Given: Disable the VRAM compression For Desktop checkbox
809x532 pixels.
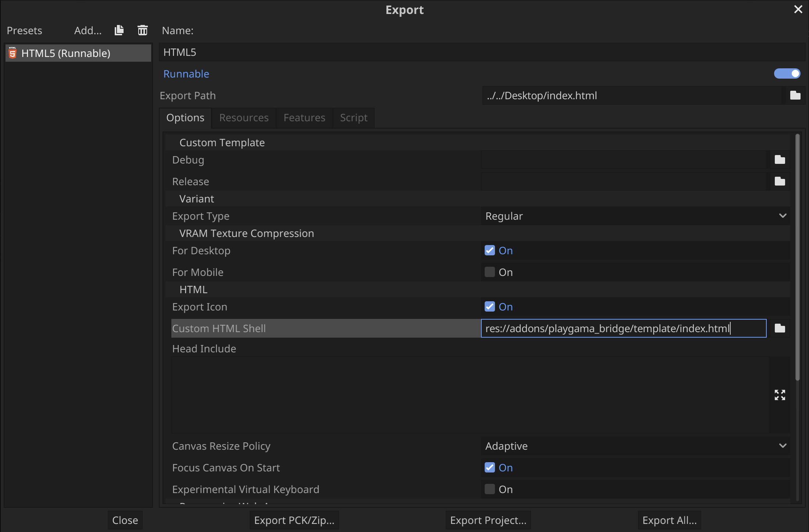Looking at the screenshot, I should [x=489, y=251].
